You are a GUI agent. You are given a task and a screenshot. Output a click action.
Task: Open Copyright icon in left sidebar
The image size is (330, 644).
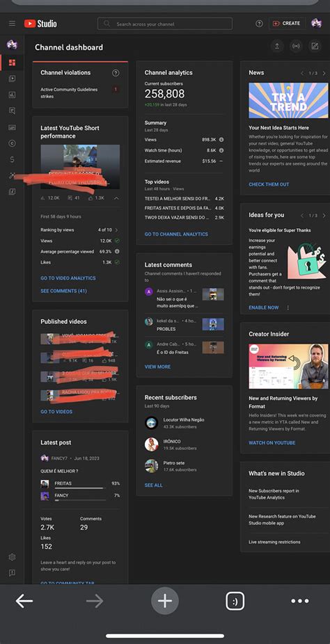click(12, 143)
